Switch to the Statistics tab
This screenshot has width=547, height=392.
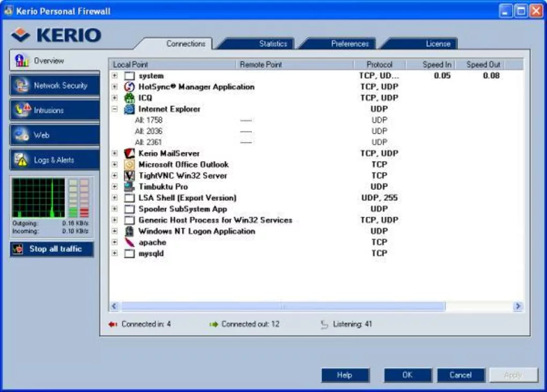(272, 43)
